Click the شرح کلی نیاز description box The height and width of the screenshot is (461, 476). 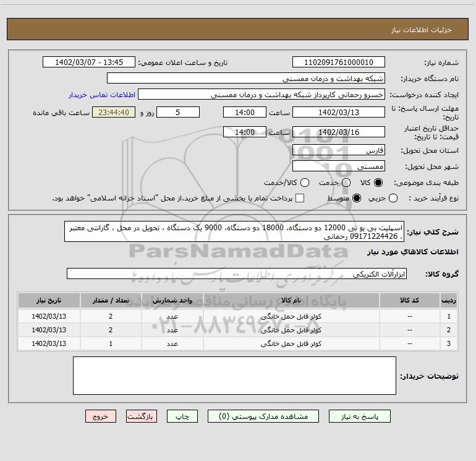[234, 231]
